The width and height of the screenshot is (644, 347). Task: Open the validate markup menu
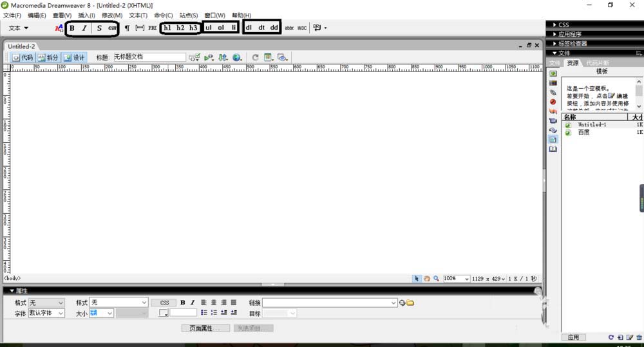(209, 57)
